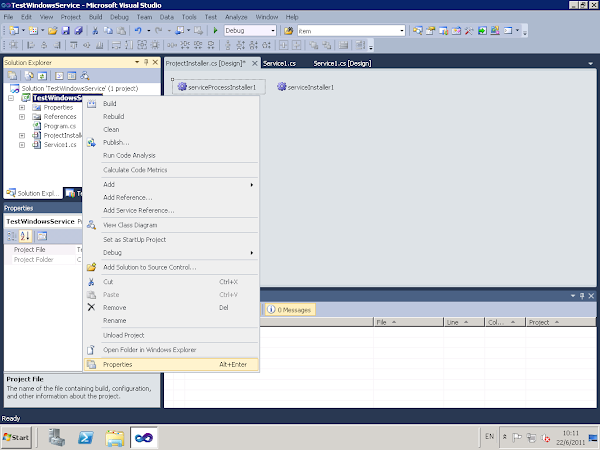Sort Error List by File column
Image resolution: width=600 pixels, height=450 pixels.
click(408, 322)
